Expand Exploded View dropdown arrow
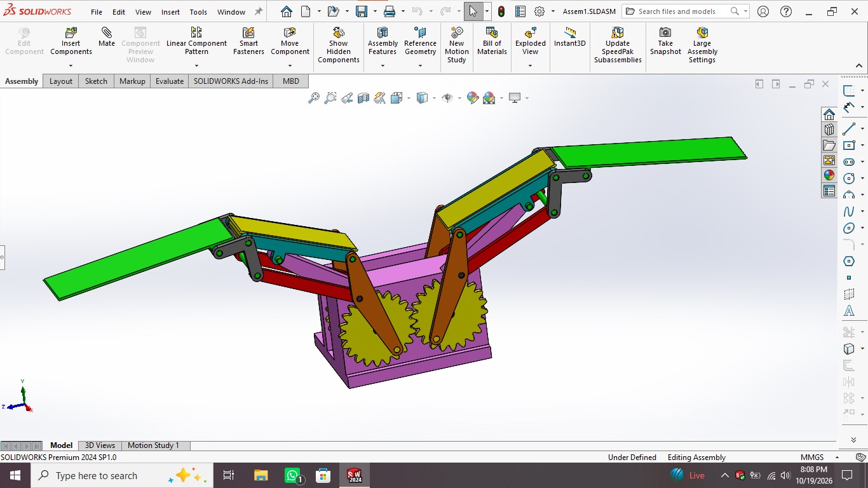Viewport: 868px width, 488px height. [530, 65]
